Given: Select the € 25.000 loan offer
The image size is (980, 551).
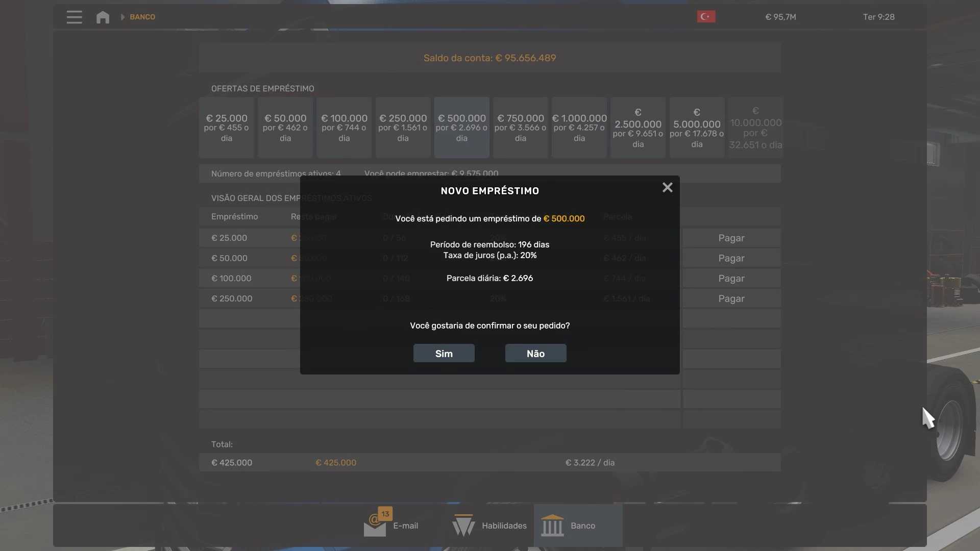Looking at the screenshot, I should click(226, 128).
